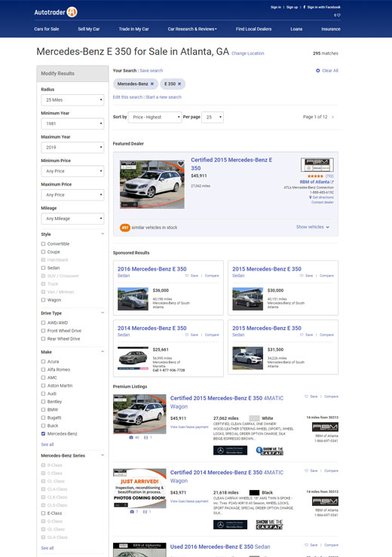Open Car Research & Reviews menu
This screenshot has width=392, height=557.
pyautogui.click(x=192, y=29)
